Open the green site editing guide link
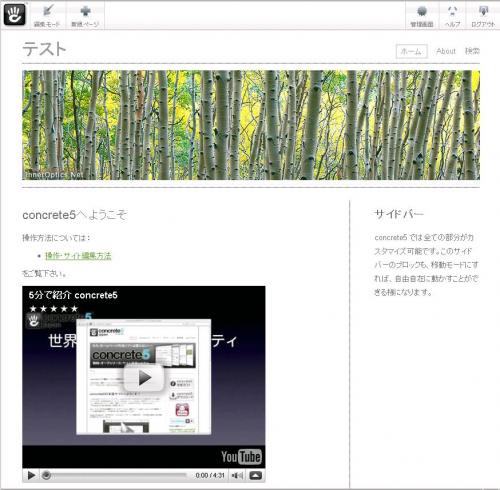Image resolution: width=500 pixels, height=490 pixels. click(78, 256)
